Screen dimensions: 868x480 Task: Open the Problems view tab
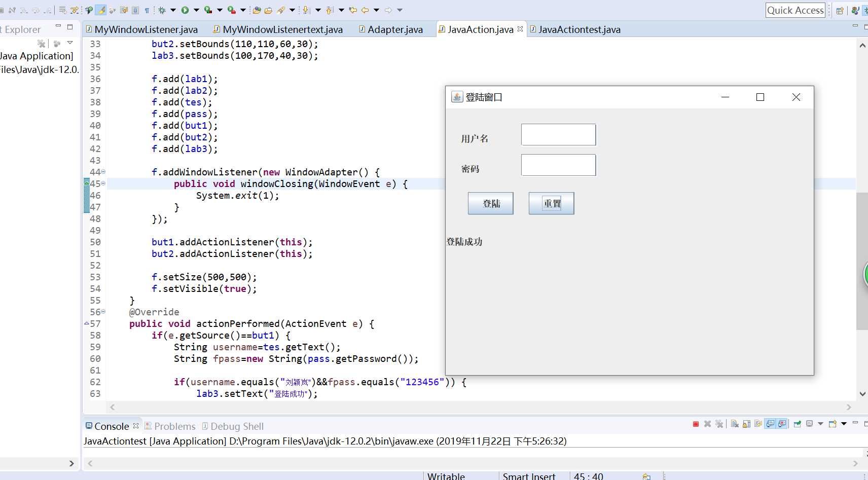pyautogui.click(x=170, y=426)
